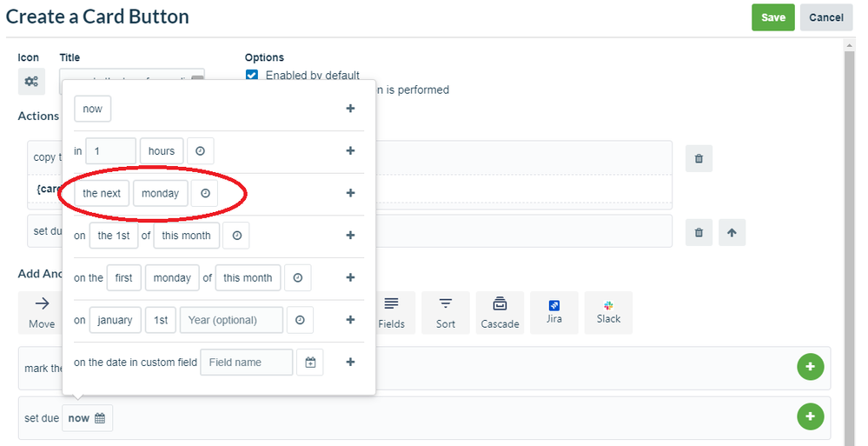
Task: Open the Move actions tab
Action: pyautogui.click(x=42, y=312)
